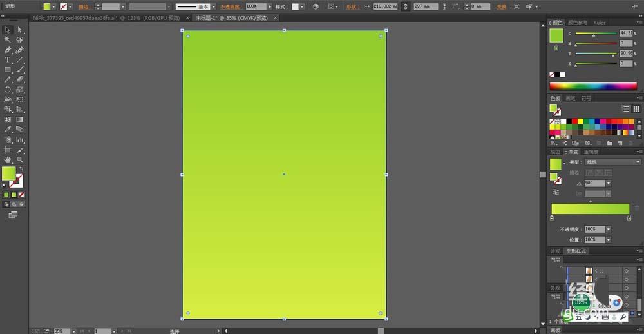Viewport: 644px width, 334px height.
Task: Switch to 未标题-1 document tab
Action: point(232,18)
